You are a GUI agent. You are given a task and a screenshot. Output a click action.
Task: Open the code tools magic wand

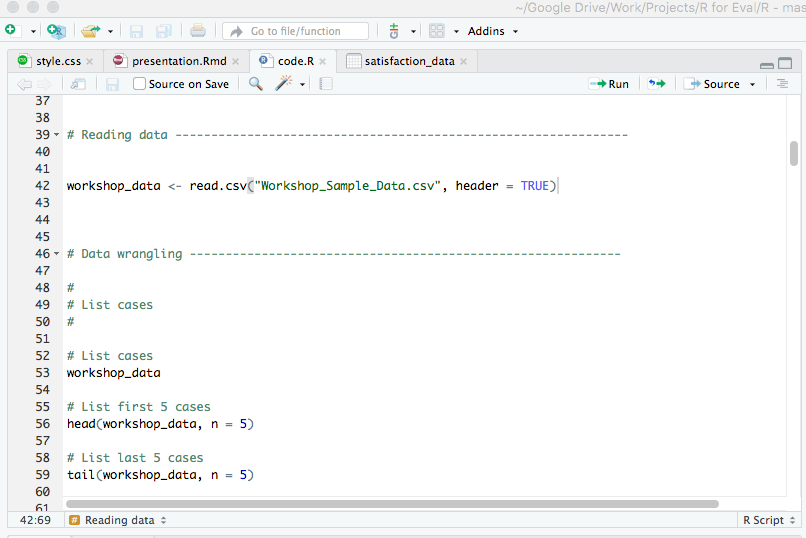[284, 84]
